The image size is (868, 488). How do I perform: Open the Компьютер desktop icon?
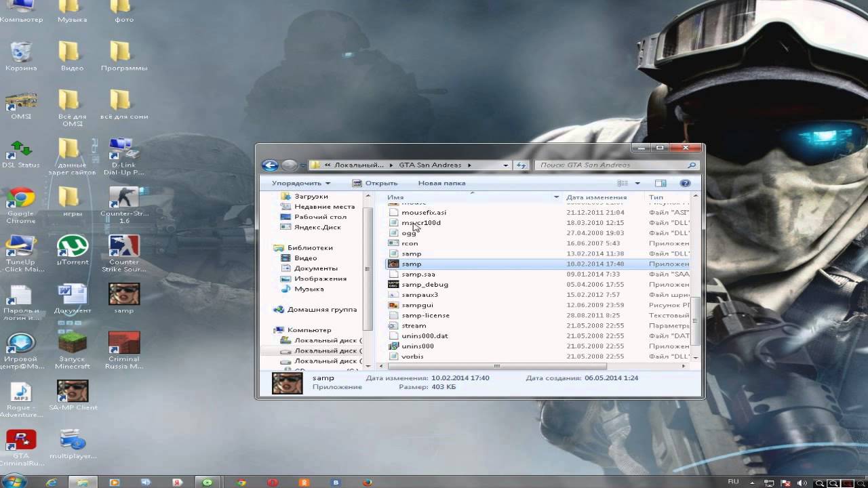coord(21,12)
